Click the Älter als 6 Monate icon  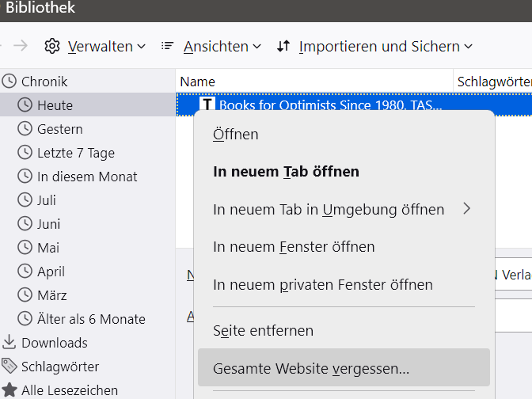click(25, 319)
